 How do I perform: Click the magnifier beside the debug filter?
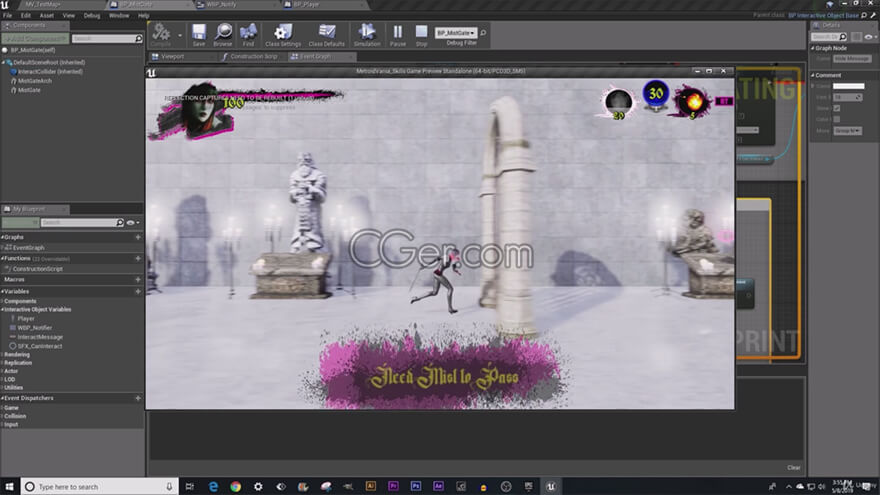click(x=483, y=33)
